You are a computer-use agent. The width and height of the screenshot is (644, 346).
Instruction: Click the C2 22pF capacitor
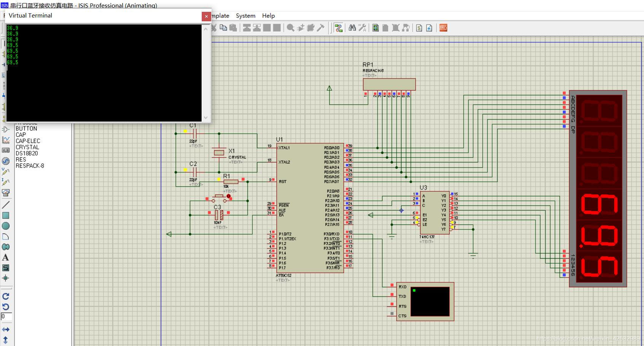[194, 172]
